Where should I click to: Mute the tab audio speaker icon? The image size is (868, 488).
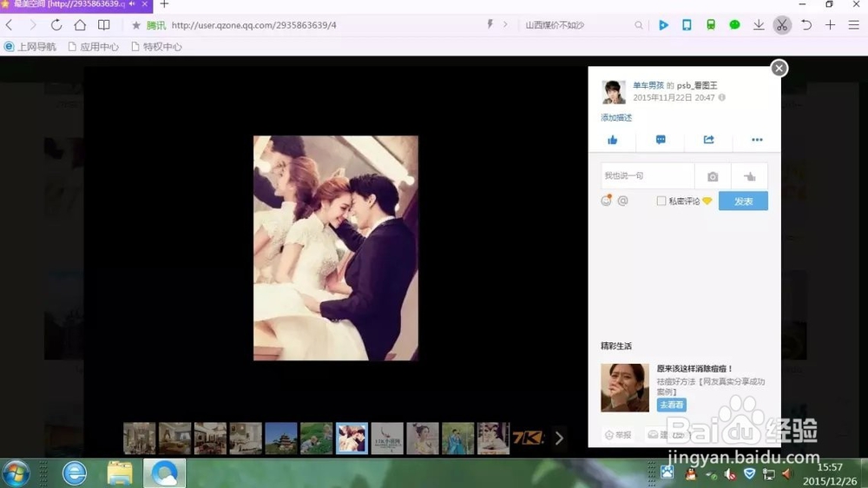[132, 3]
